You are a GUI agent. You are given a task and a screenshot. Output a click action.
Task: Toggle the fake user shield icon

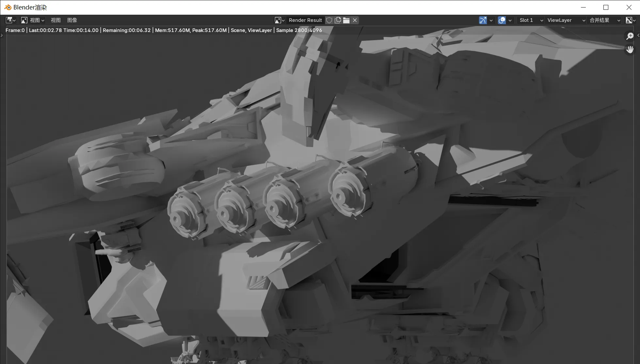(x=329, y=20)
